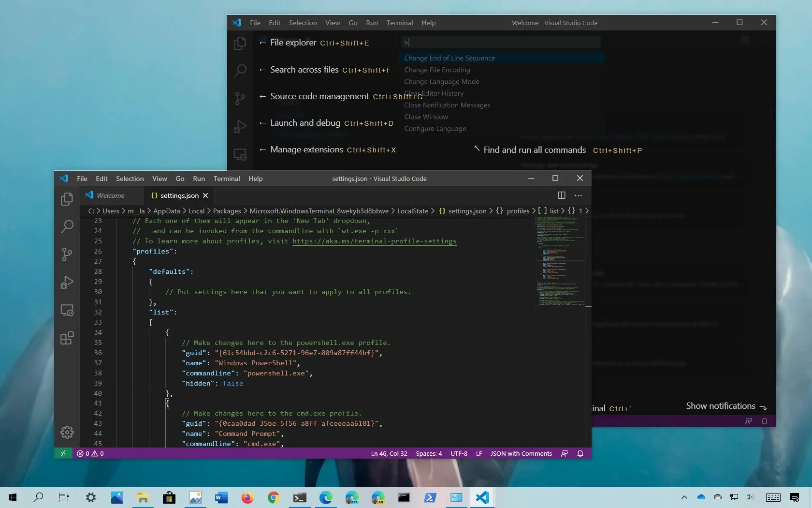Click the command palette input field
Screen dimensions: 812x508
click(x=500, y=42)
